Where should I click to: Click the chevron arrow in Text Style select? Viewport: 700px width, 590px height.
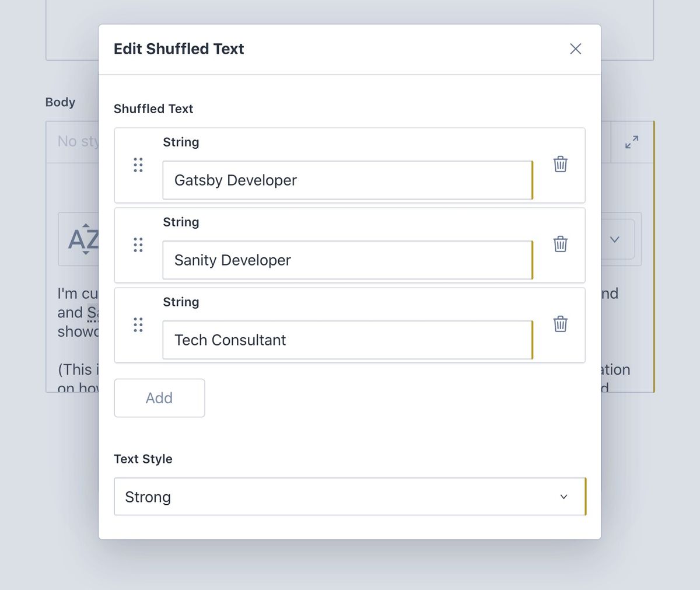(563, 497)
